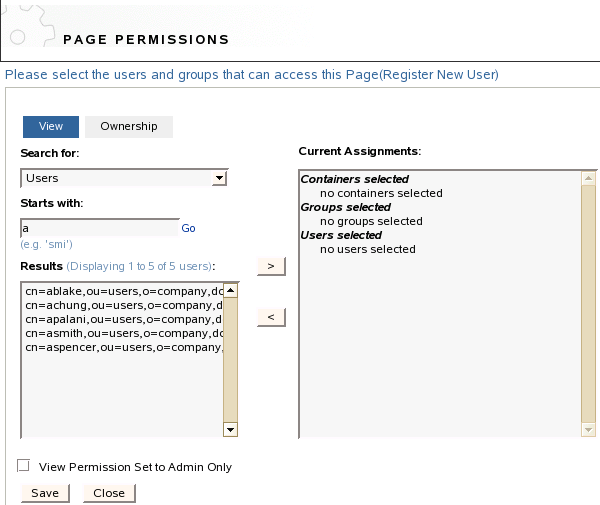
Task: Select cn=achung in results list
Action: coord(123,305)
